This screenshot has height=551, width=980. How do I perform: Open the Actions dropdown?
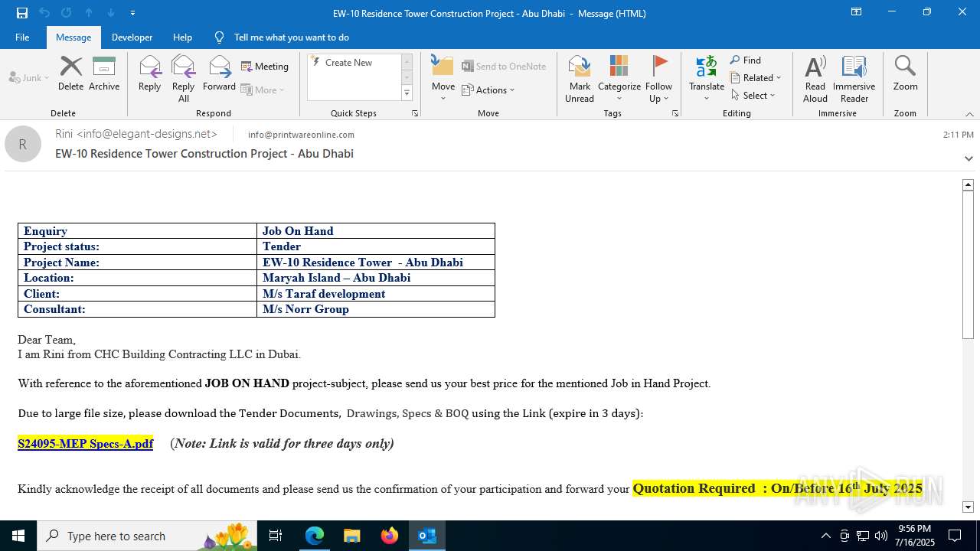point(488,90)
